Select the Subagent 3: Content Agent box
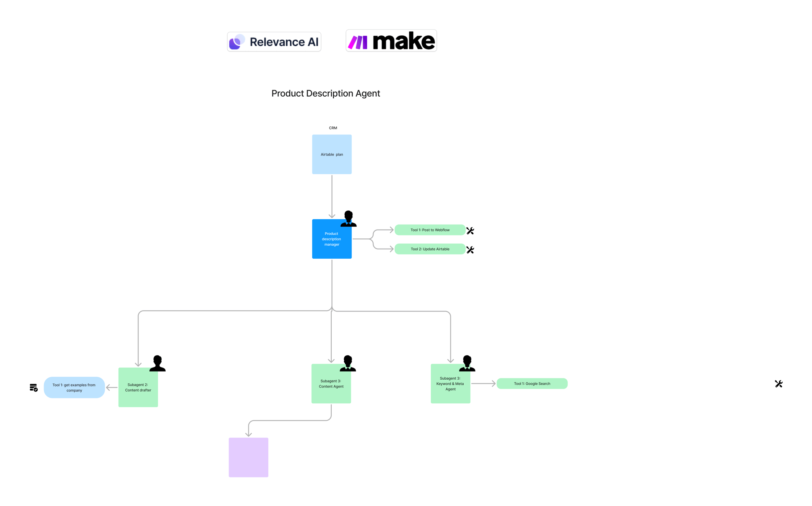This screenshot has height=506, width=812. 331,383
